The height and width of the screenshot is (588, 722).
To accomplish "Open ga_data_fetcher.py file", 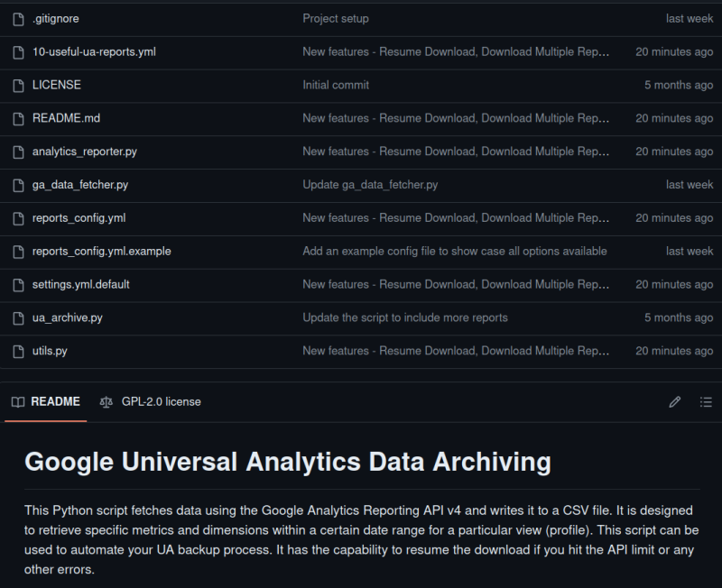I will coord(79,185).
